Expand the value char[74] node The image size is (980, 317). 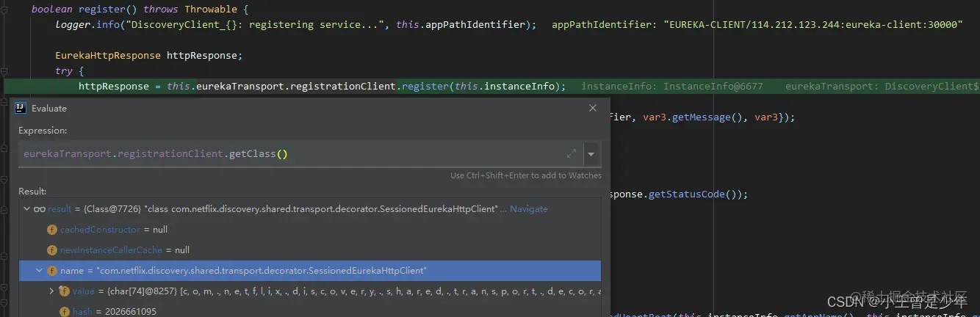coord(51,291)
